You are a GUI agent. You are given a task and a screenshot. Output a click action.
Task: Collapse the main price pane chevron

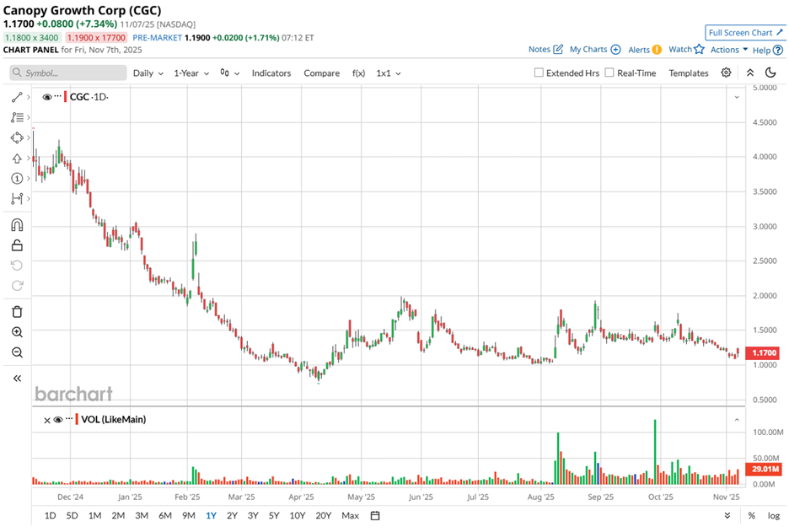pyautogui.click(x=737, y=97)
